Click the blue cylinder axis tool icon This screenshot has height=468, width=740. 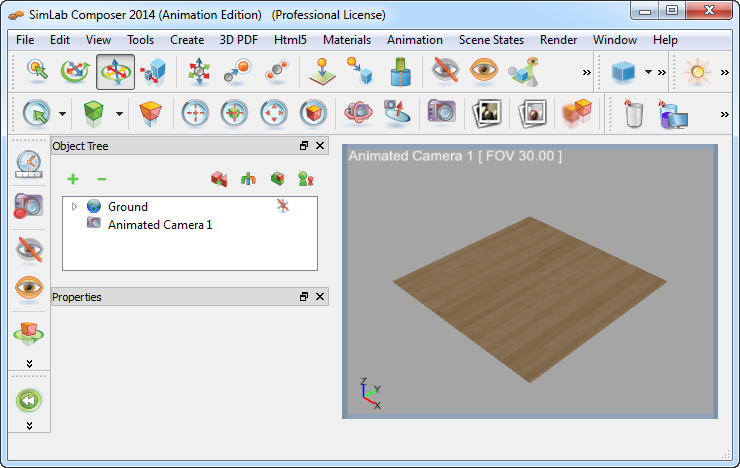[401, 72]
